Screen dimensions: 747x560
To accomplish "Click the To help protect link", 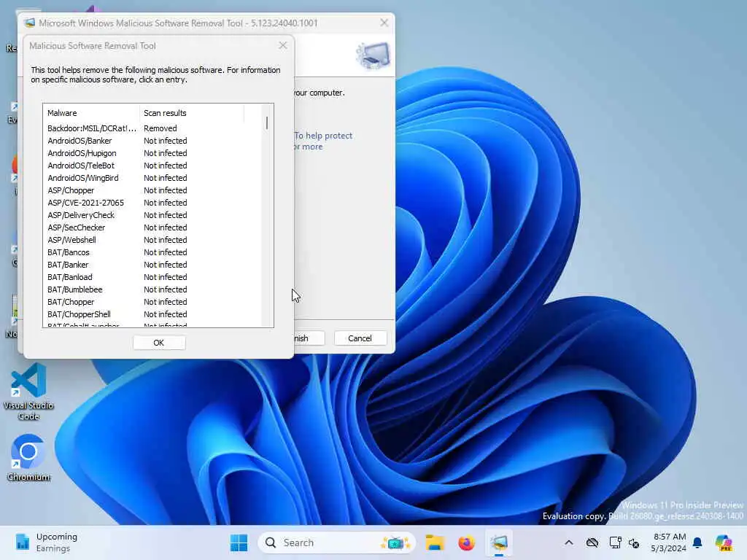I will point(323,136).
